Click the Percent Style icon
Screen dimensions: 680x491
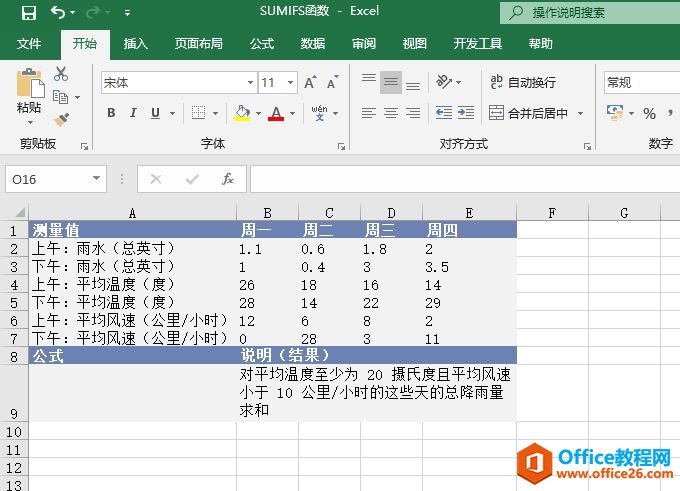click(649, 114)
